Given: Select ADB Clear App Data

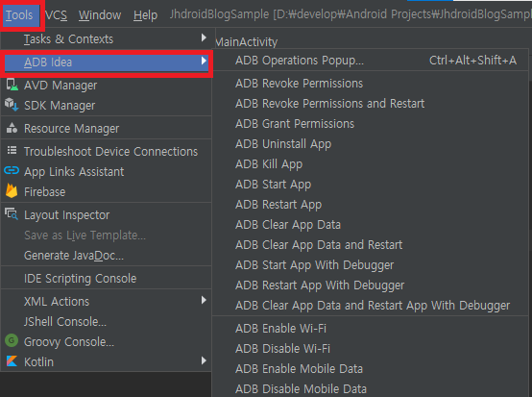Looking at the screenshot, I should click(370, 225).
